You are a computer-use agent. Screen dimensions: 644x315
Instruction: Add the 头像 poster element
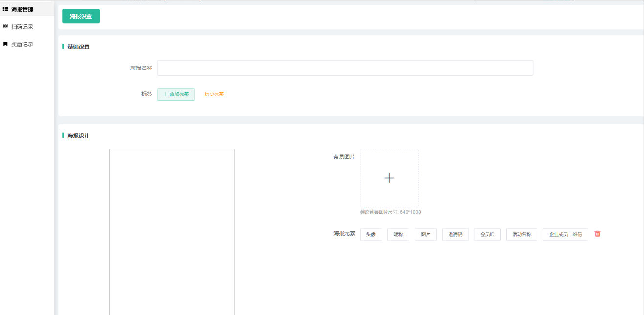pos(371,235)
